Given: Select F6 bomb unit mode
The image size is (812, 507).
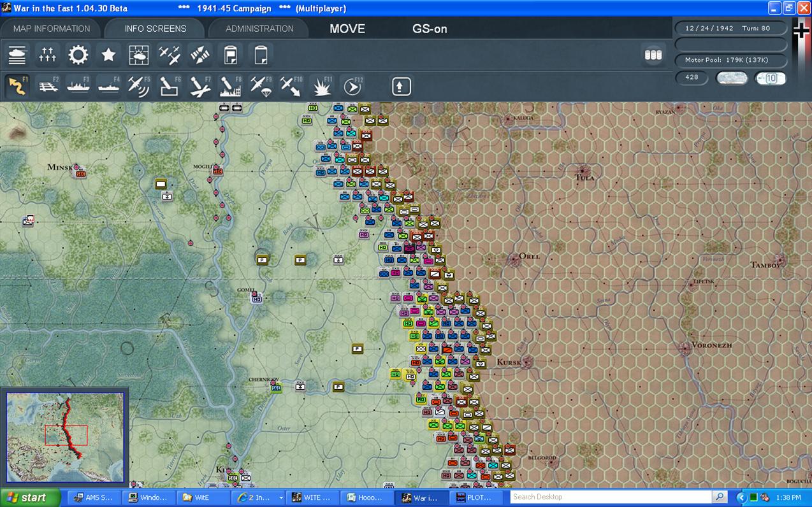Looking at the screenshot, I should click(x=170, y=86).
